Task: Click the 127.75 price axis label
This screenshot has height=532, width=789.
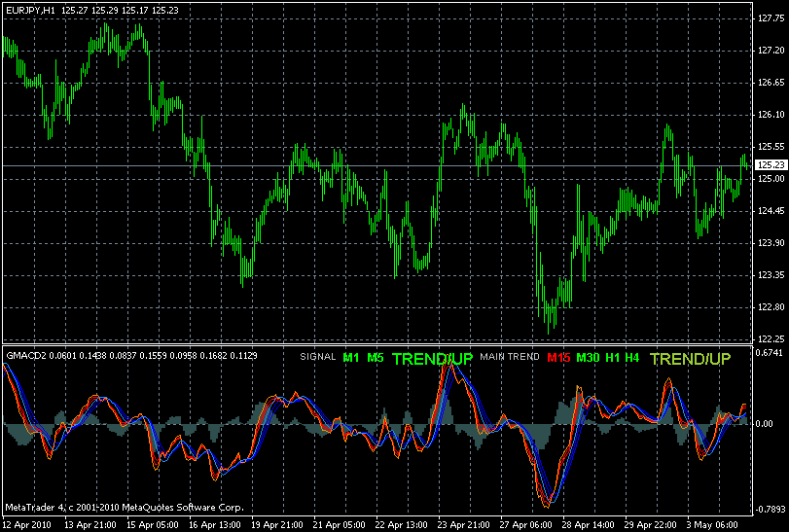Action: (769, 19)
